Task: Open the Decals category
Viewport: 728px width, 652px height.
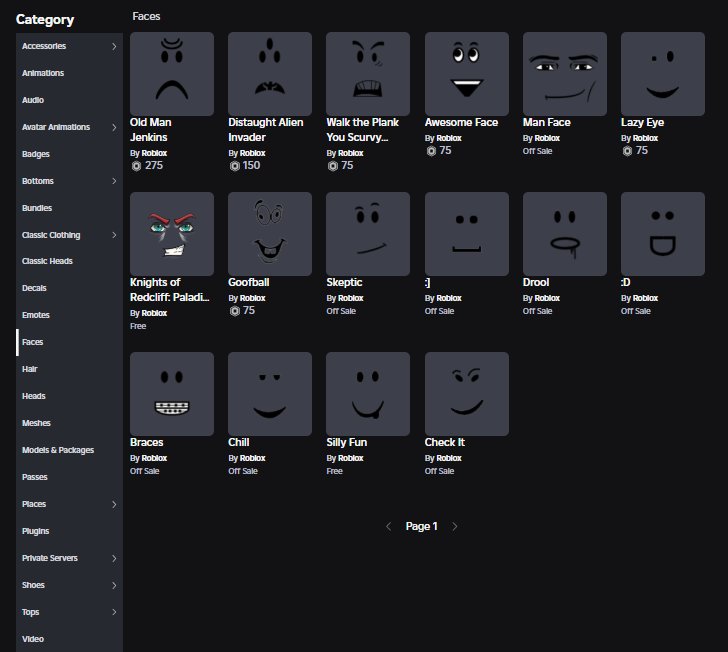Action: point(69,288)
